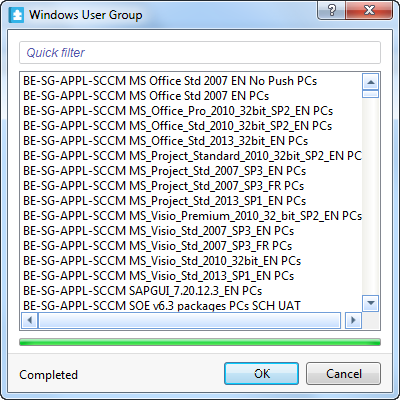Select MS_Project_Std_2007_SP3_FR PCs entry
Viewport: 400px width, 400px height.
pyautogui.click(x=191, y=186)
